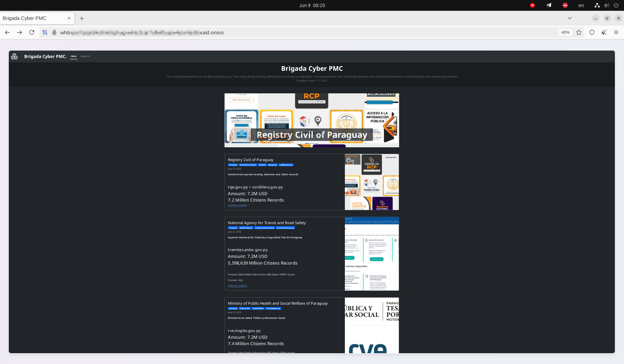Viewport: 624px width, 364px height.
Task: Click the 40% zoom level indicator
Action: 565,32
